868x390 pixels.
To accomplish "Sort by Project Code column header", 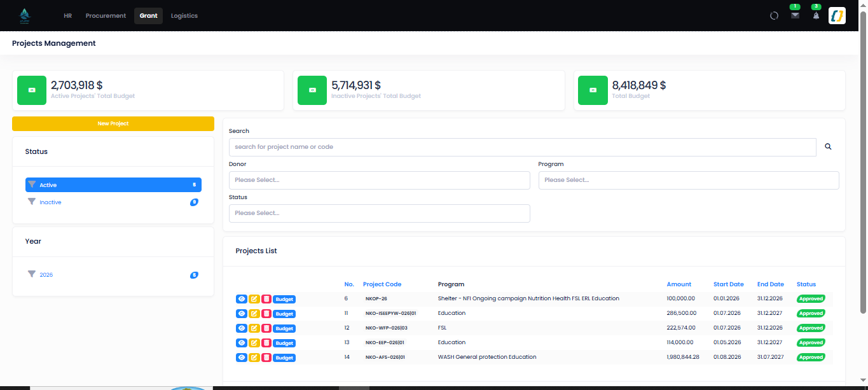I will (x=382, y=284).
